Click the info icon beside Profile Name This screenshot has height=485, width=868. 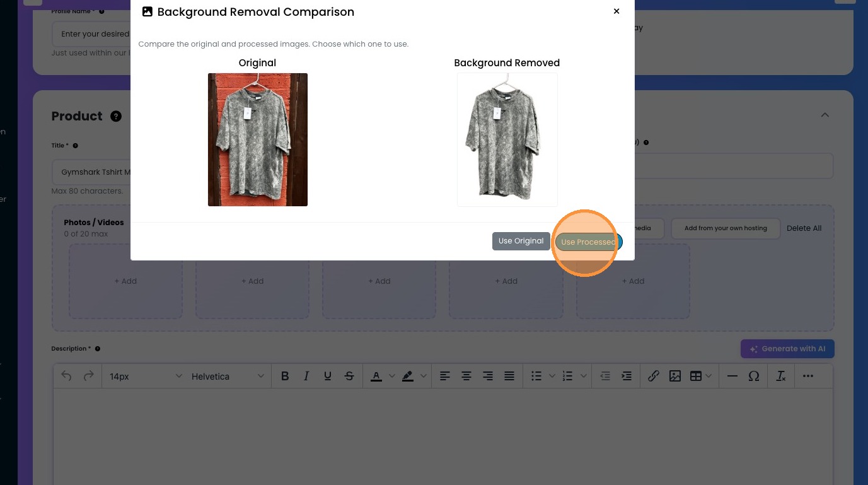coord(102,11)
